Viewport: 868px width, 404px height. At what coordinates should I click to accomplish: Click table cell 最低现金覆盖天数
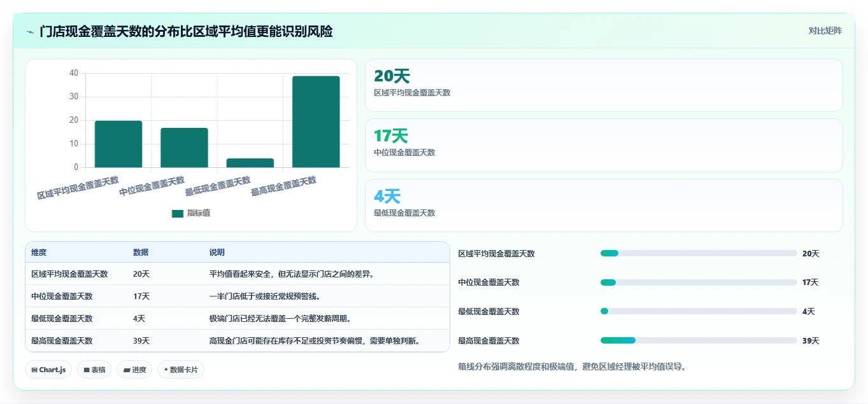62,319
